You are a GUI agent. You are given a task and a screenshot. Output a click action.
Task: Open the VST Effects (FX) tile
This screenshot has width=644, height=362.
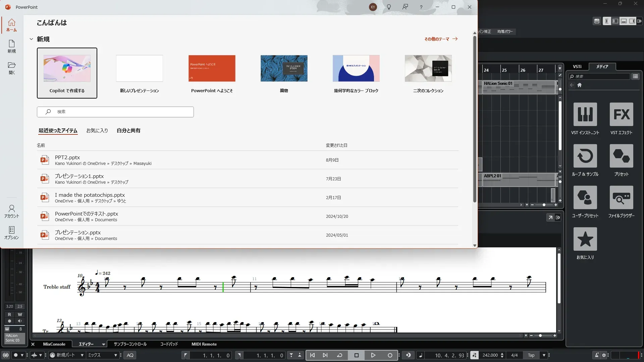621,115
